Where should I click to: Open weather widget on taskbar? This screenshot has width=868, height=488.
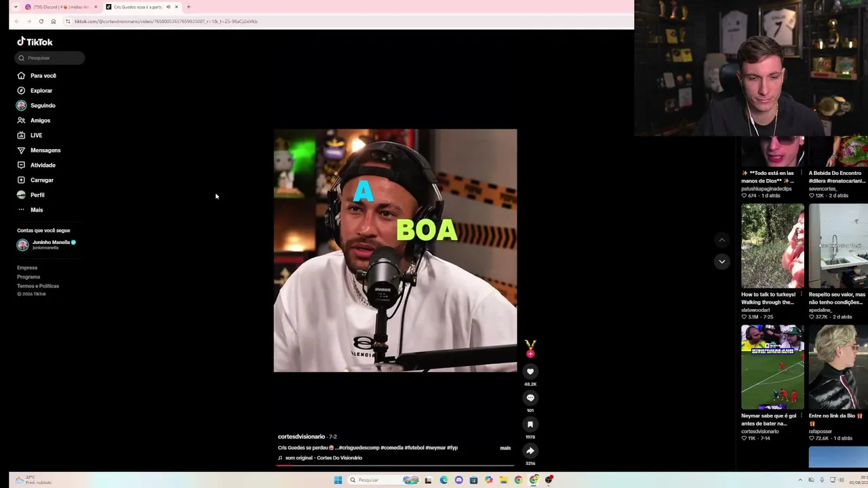[x=34, y=480]
